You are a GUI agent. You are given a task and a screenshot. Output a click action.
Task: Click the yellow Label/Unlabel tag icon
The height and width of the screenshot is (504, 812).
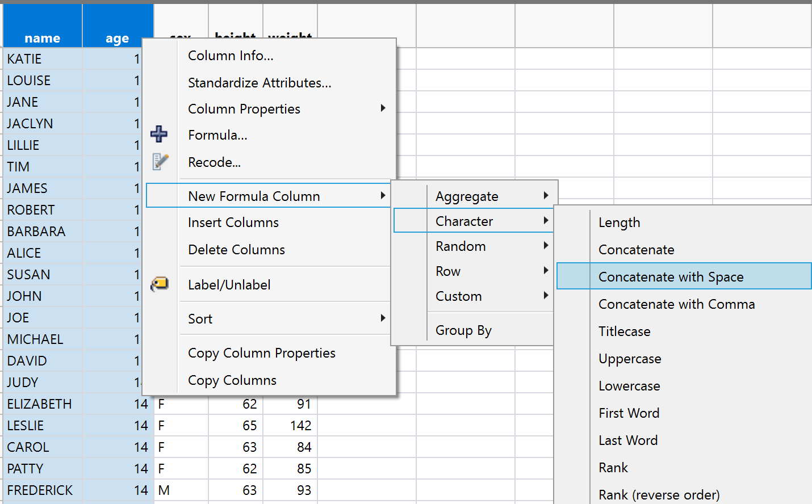(160, 284)
